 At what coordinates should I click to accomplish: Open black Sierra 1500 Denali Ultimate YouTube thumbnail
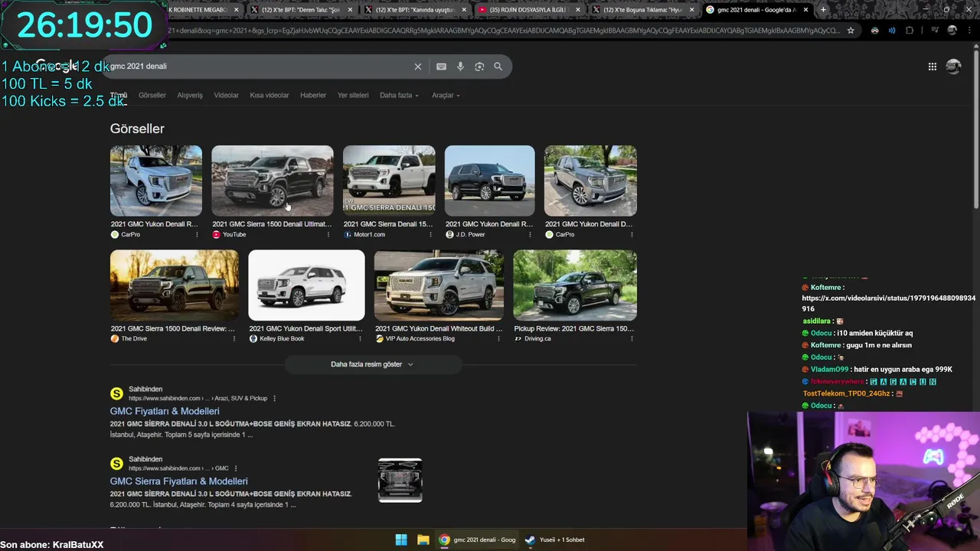pyautogui.click(x=273, y=181)
